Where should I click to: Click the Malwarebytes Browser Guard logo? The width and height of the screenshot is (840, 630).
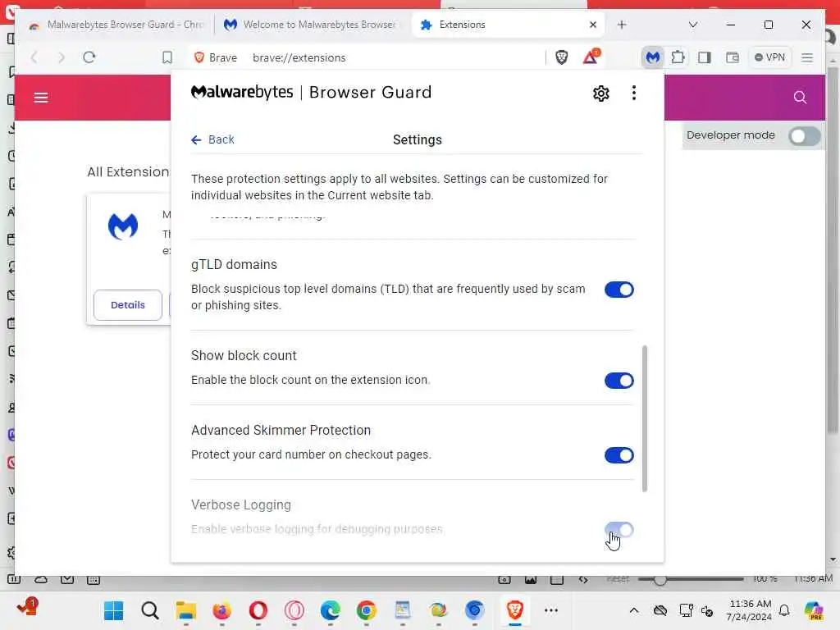pos(311,93)
